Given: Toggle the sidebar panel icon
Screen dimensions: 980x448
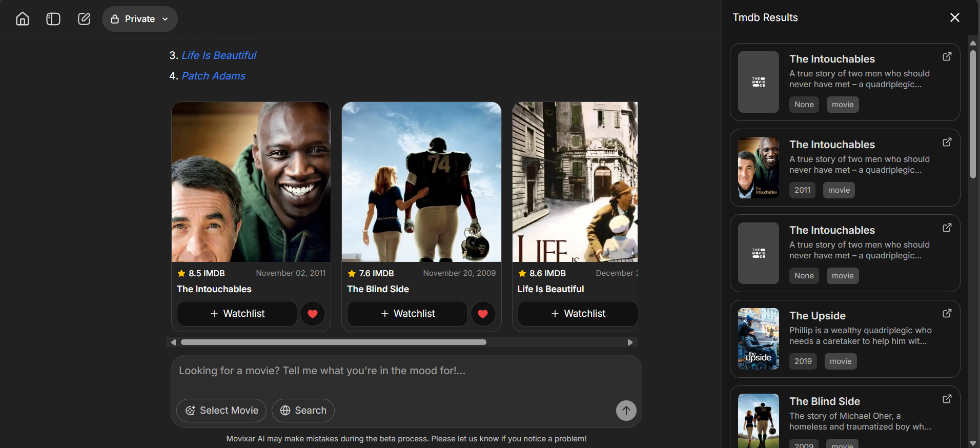Looking at the screenshot, I should (53, 19).
